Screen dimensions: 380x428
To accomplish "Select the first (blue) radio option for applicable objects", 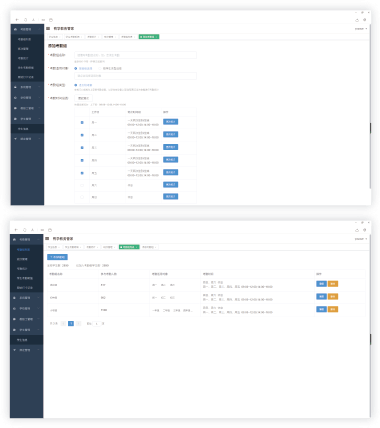I will tap(76, 68).
